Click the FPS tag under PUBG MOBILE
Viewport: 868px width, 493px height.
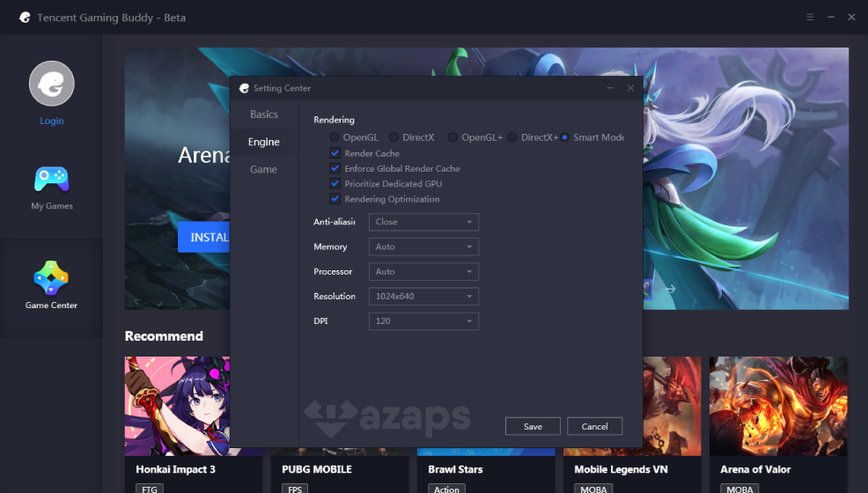coord(295,489)
